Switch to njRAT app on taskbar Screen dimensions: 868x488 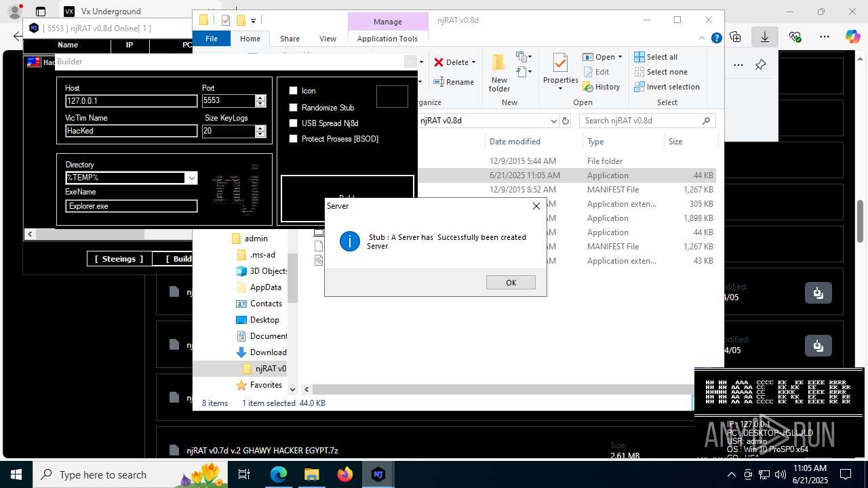tap(378, 474)
